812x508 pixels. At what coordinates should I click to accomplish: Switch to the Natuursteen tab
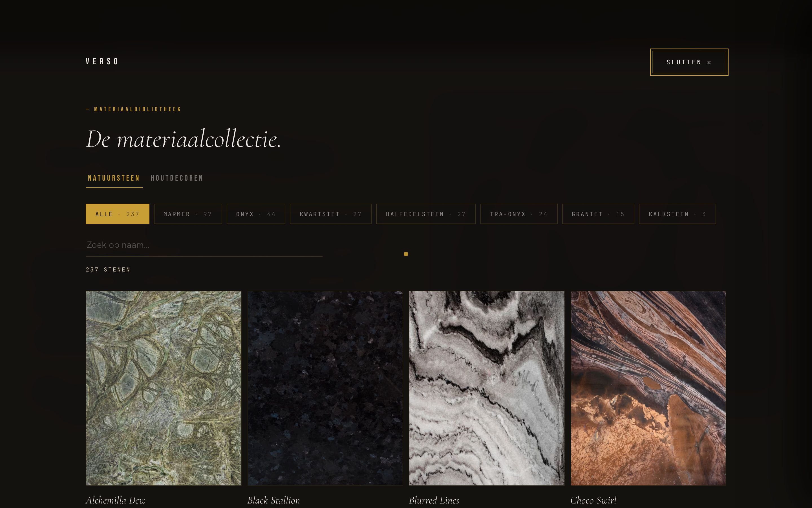coord(114,178)
